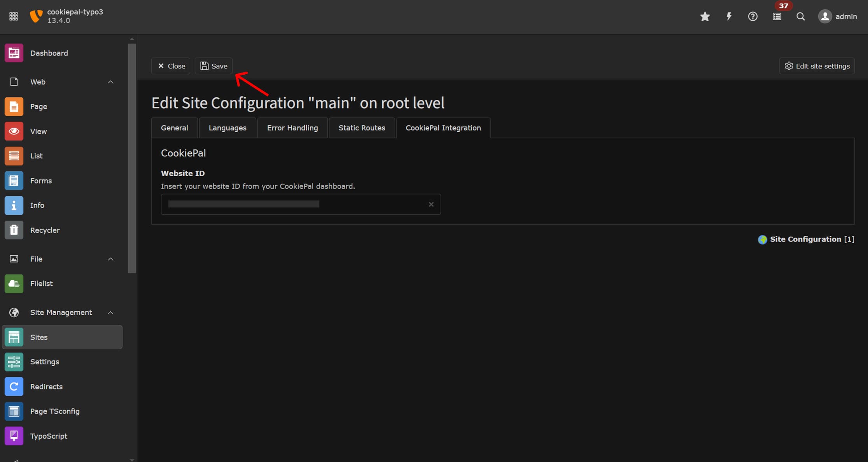Open the Error Handling tab
Screen dimensions: 868x462
292,128
